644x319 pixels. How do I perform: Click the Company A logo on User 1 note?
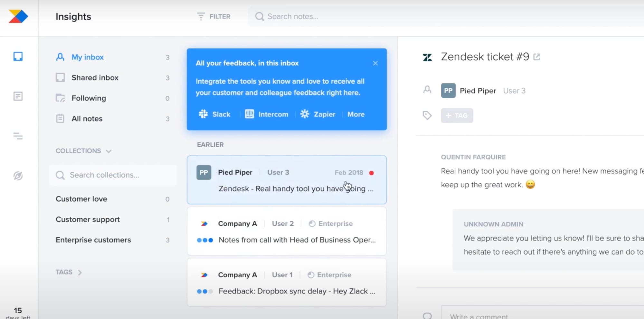[204, 275]
